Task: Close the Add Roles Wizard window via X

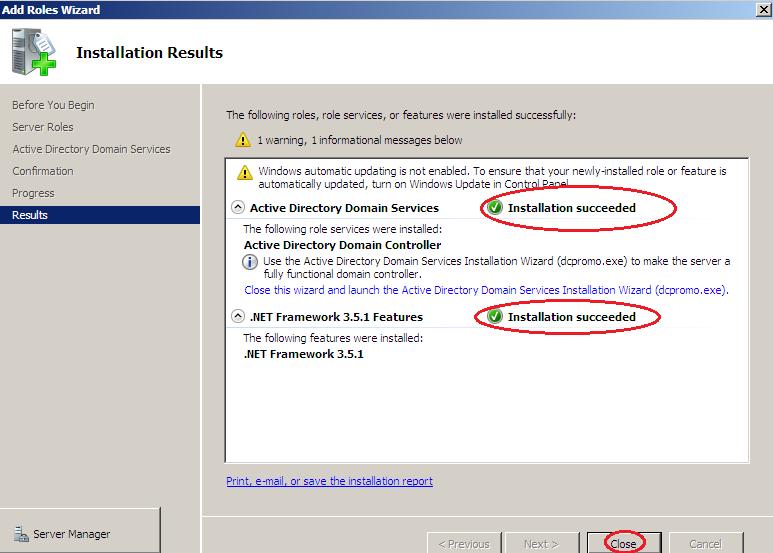Action: (764, 9)
